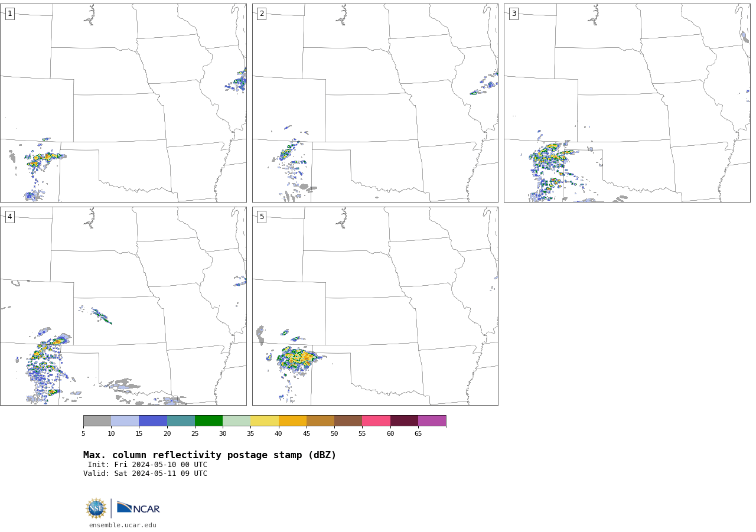This screenshot has width=756, height=532.
Task: Click the NSF logo icon
Action: (96, 508)
